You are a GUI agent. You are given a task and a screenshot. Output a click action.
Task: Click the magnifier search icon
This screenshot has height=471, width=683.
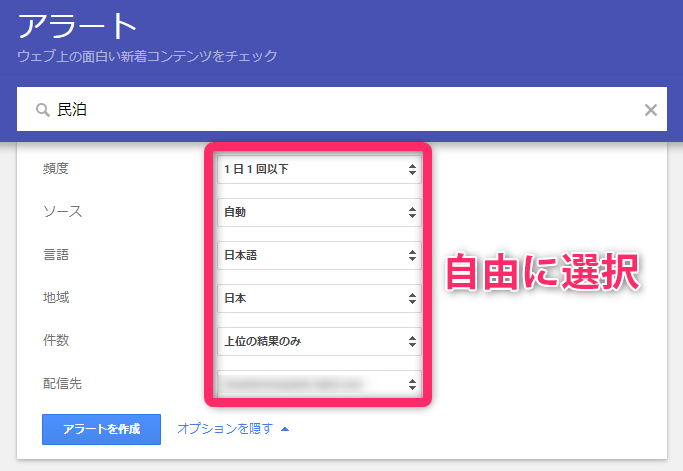click(43, 110)
